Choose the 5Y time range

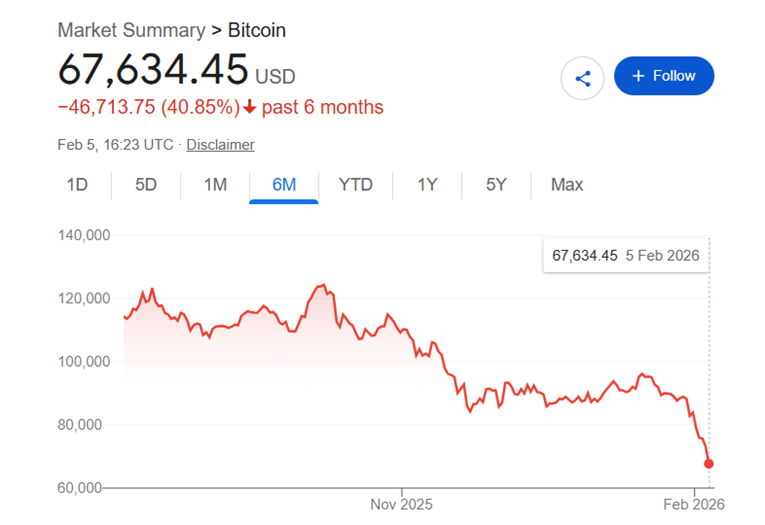pos(496,185)
